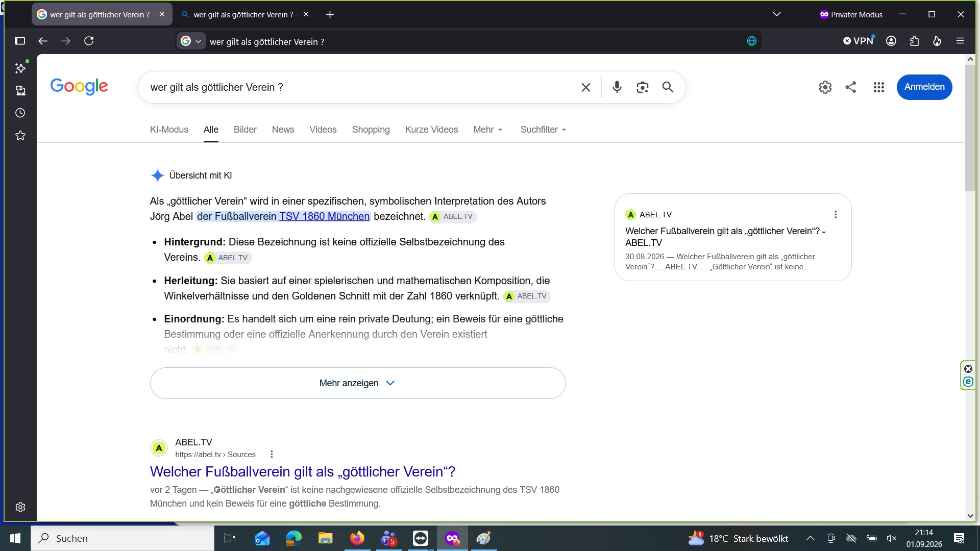This screenshot has width=980, height=551.
Task: Open the 'Welcher Fußballverein gilt als göttlicher Verein' result
Action: (303, 472)
